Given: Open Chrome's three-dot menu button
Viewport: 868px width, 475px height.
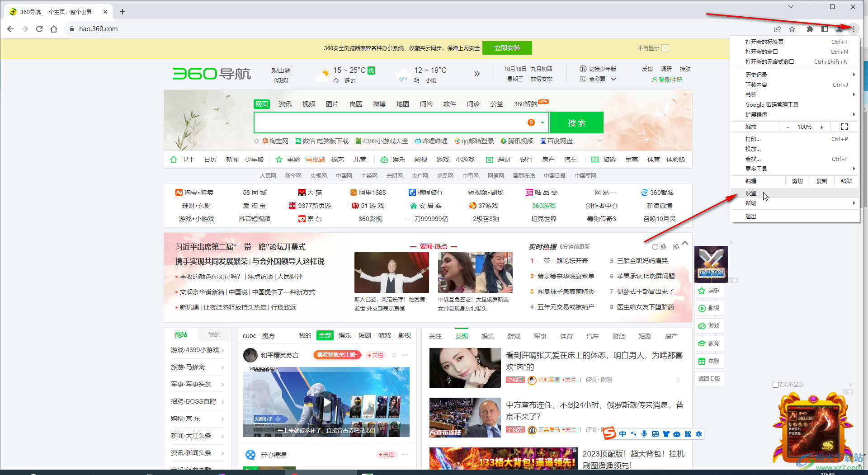Looking at the screenshot, I should [853, 29].
